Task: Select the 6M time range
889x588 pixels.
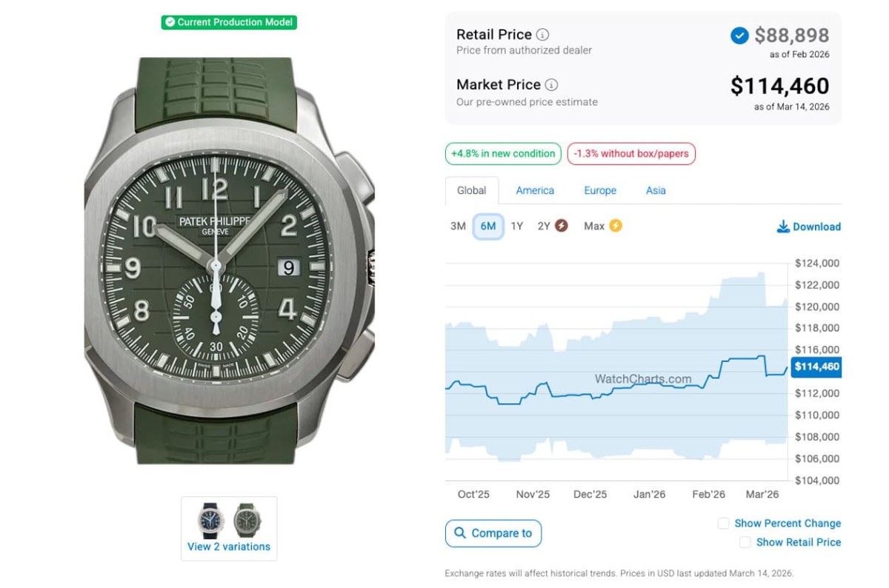Action: click(488, 227)
